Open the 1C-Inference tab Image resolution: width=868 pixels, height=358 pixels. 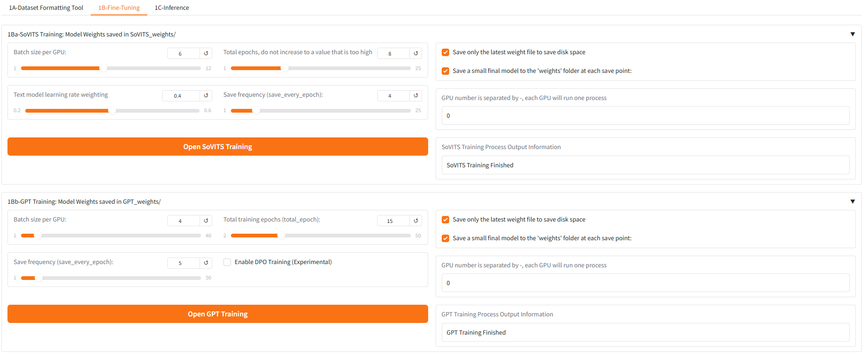[172, 8]
